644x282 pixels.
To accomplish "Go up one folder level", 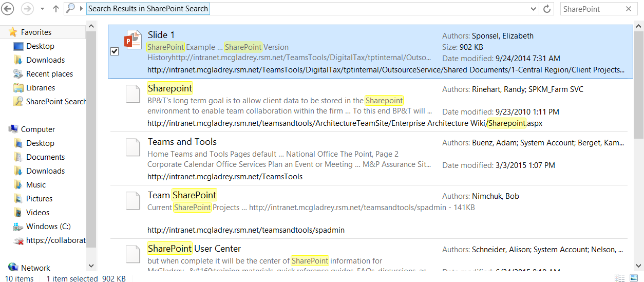I will click(56, 9).
